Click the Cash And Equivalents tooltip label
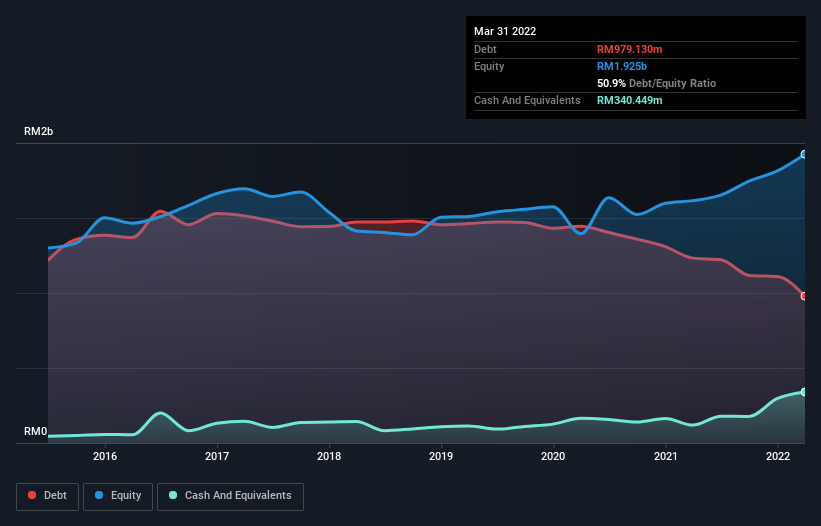The image size is (821, 526). [x=527, y=100]
